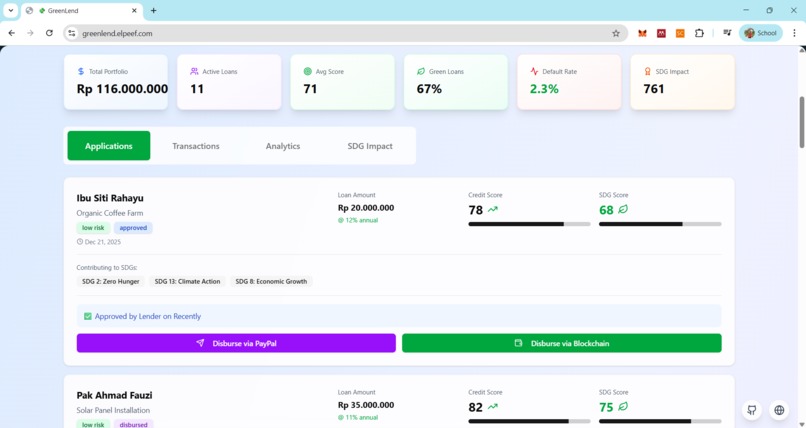Open the orange SC extension icon

(x=680, y=33)
